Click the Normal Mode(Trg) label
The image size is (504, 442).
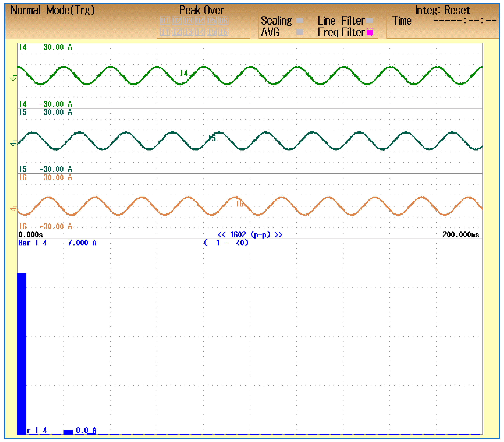click(53, 10)
